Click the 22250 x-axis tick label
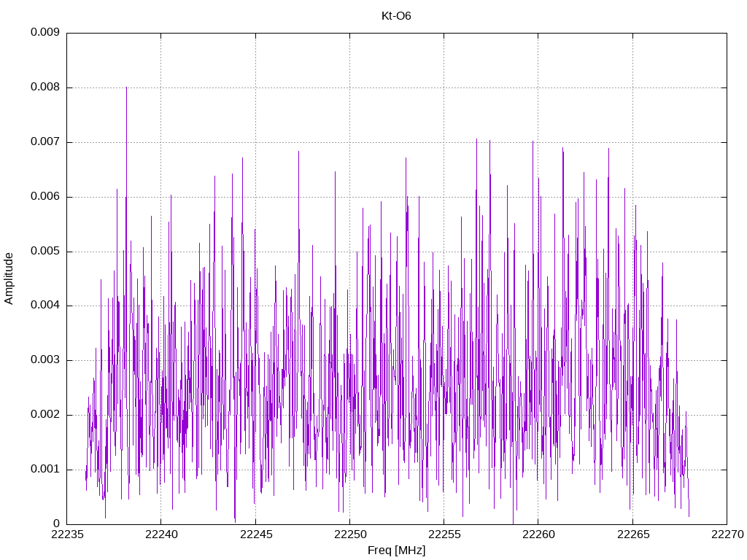Image resolution: width=747 pixels, height=560 pixels. 349,534
